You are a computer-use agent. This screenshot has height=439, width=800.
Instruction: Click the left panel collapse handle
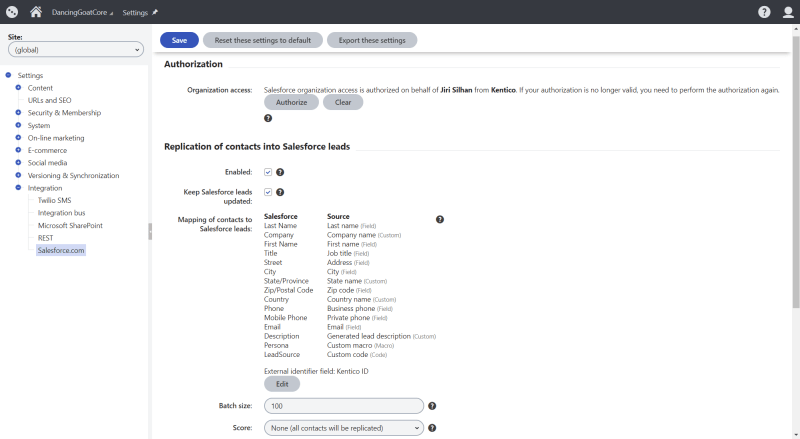pyautogui.click(x=150, y=231)
